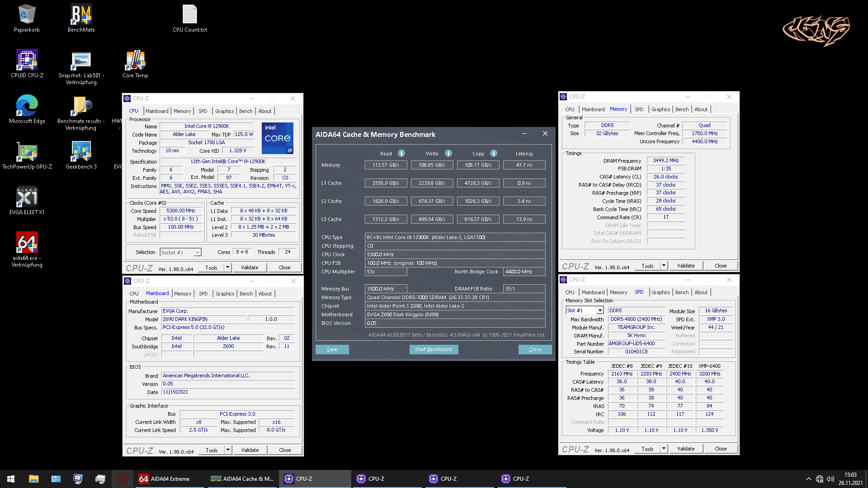Image resolution: width=868 pixels, height=488 pixels.
Task: Expand Tools dropdown arrow in CPU window
Action: (x=228, y=267)
